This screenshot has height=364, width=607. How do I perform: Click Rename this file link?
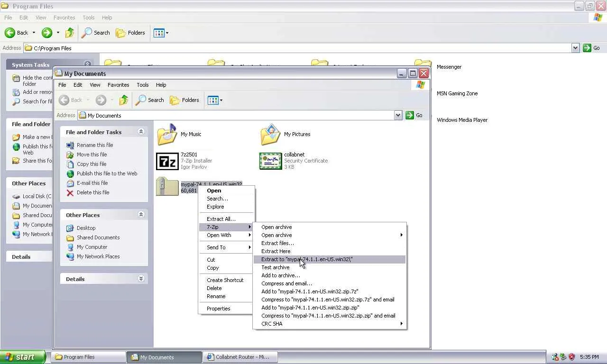(95, 145)
